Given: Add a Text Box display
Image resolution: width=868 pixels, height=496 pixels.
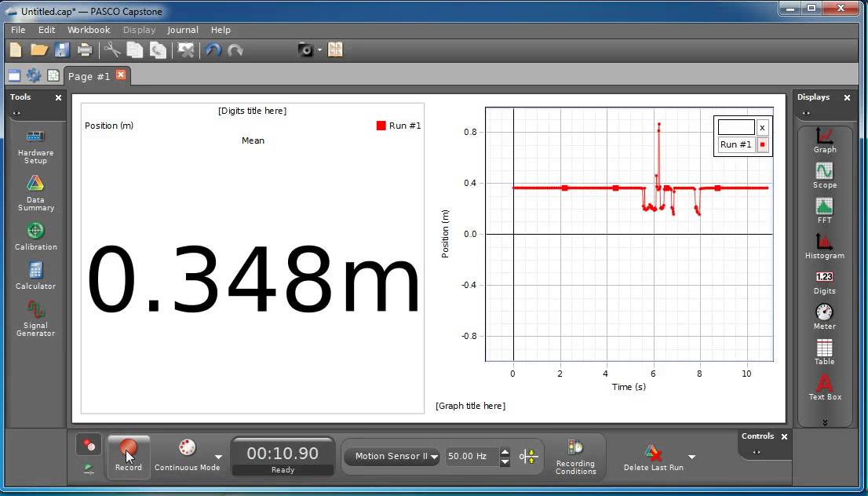Looking at the screenshot, I should click(x=825, y=388).
